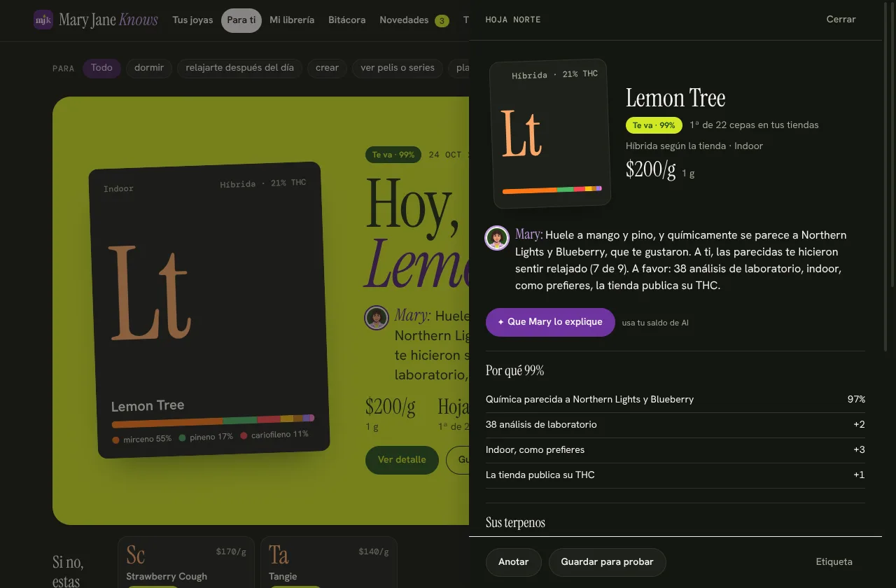Click the Que Mary lo explique button
This screenshot has height=588, width=896.
coord(550,322)
